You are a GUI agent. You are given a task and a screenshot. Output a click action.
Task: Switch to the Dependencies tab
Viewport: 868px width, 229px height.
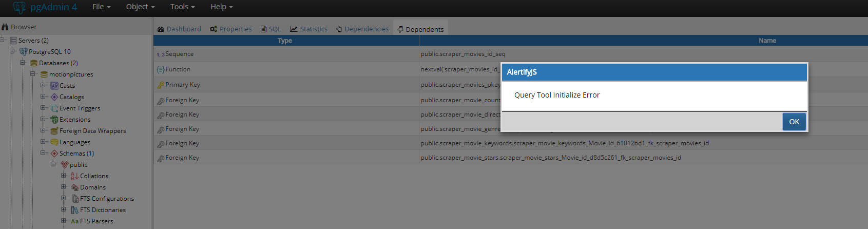(x=362, y=29)
